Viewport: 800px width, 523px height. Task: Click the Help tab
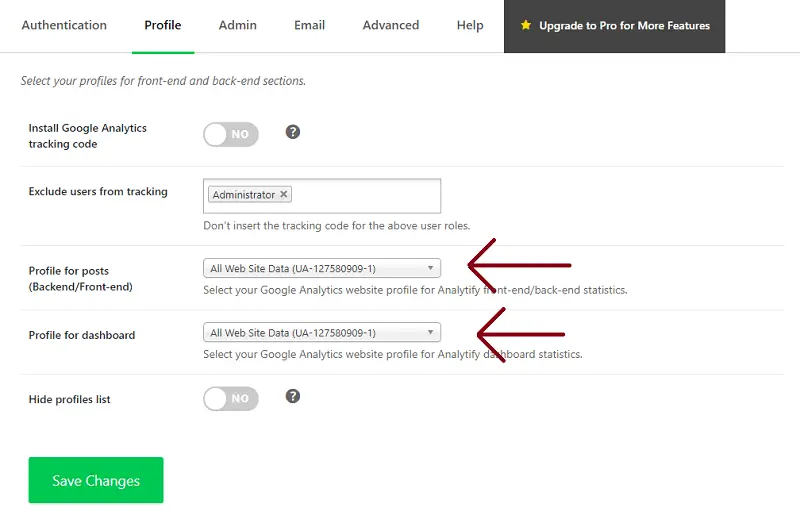[470, 25]
